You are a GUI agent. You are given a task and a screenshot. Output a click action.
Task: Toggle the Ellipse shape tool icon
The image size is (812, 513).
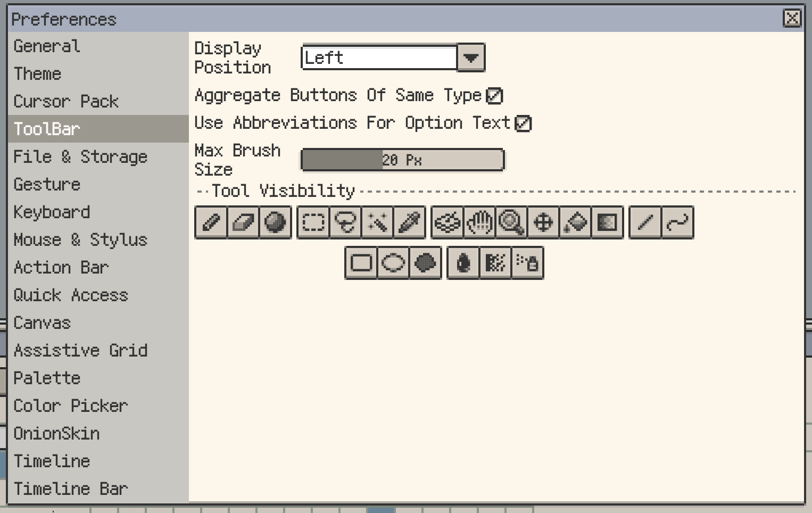393,263
